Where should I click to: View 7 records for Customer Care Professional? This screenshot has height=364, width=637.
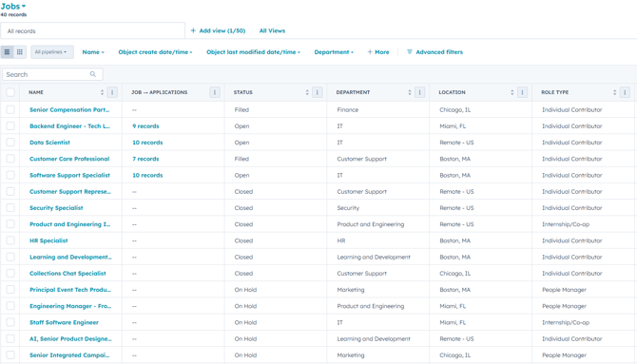pos(145,159)
